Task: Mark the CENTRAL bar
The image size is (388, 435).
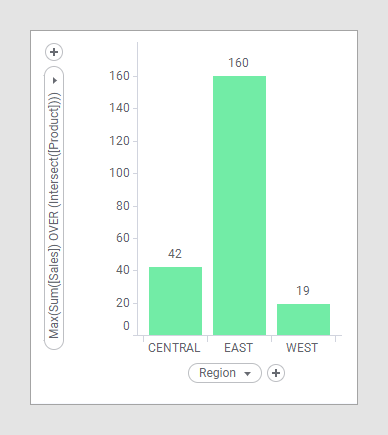Action: pos(175,301)
